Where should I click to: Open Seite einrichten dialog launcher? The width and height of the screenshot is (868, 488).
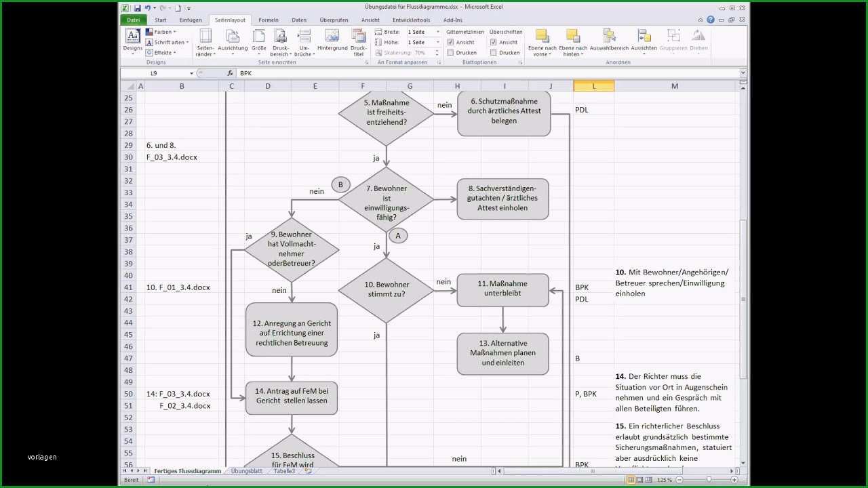coord(367,62)
